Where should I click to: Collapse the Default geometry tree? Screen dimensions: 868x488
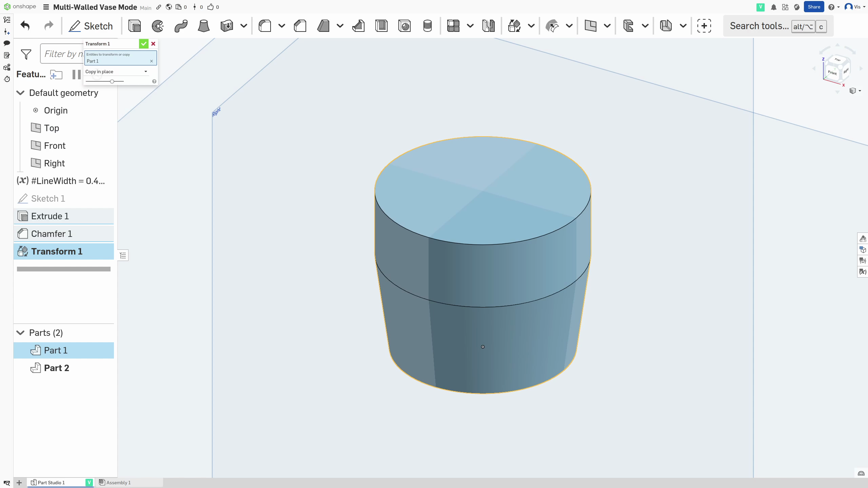(x=21, y=93)
